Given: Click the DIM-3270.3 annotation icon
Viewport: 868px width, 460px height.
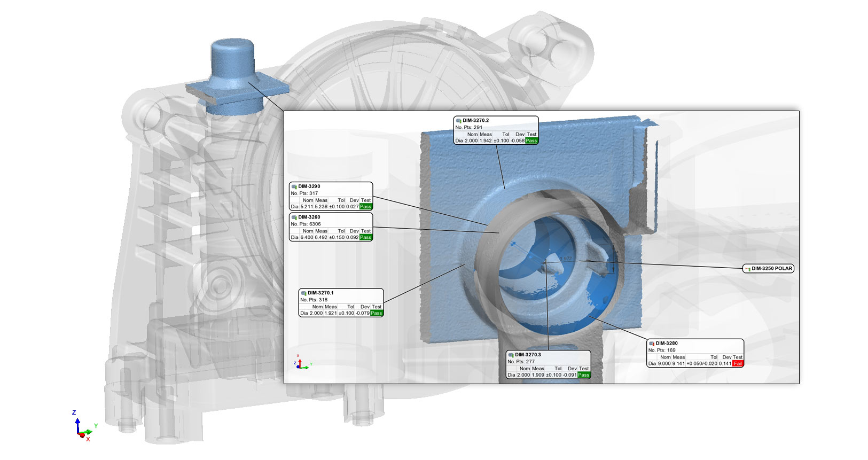Looking at the screenshot, I should tap(511, 355).
